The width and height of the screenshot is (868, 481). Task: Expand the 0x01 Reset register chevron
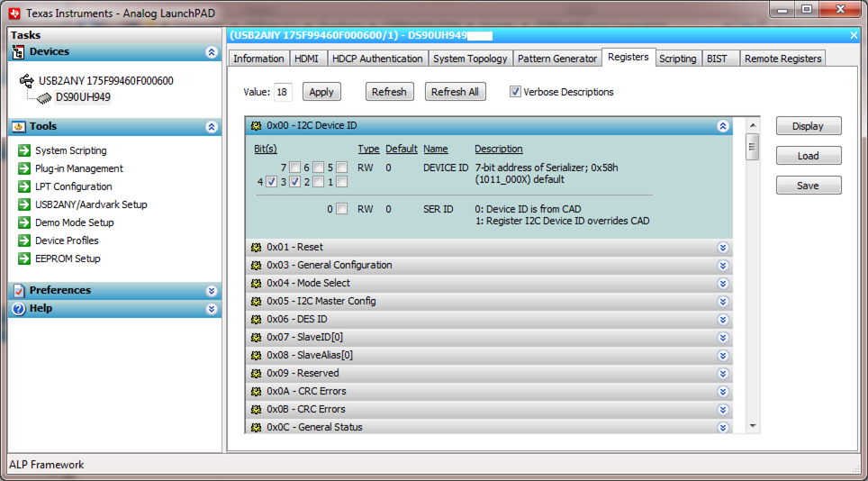tap(723, 248)
